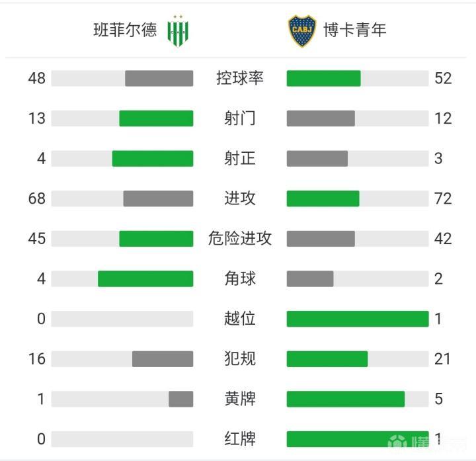Open the 博卡青年 team name link
476x461 pixels.
(355, 30)
